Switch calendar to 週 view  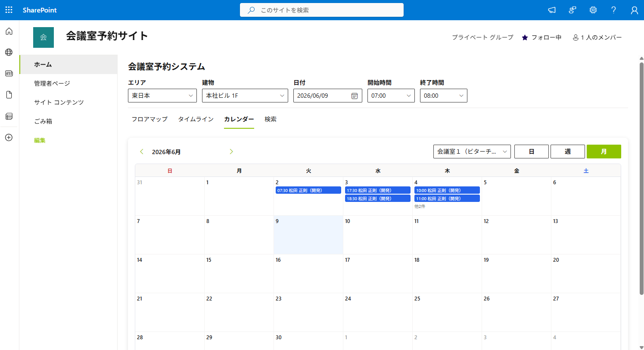tap(568, 152)
